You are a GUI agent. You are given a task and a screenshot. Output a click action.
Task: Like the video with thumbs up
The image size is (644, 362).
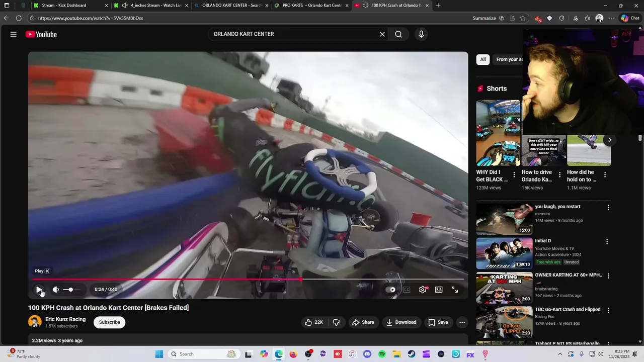[x=314, y=322]
